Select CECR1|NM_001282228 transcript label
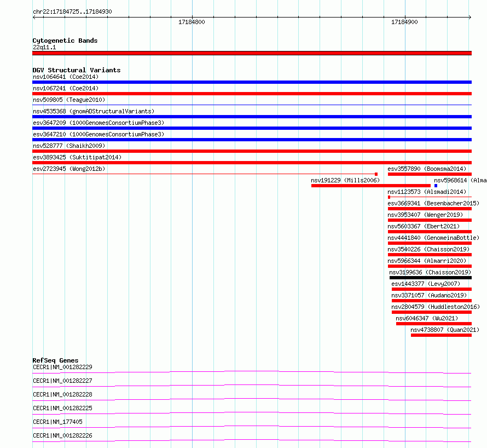 [x=62, y=394]
